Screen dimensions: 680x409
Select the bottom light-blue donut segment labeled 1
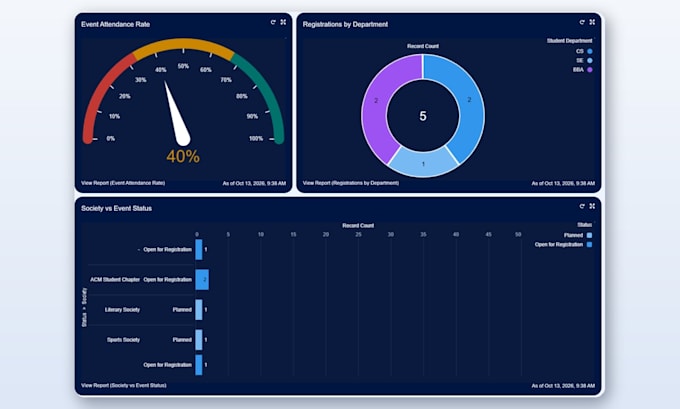(423, 164)
